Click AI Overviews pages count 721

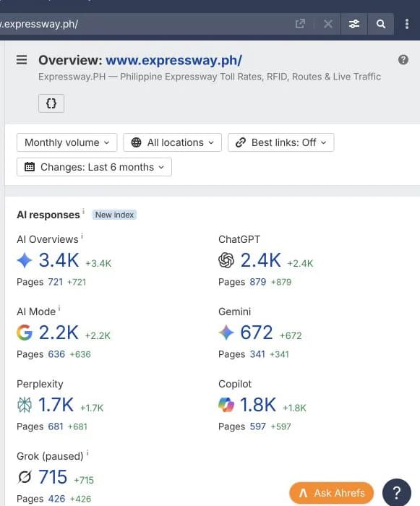[56, 282]
